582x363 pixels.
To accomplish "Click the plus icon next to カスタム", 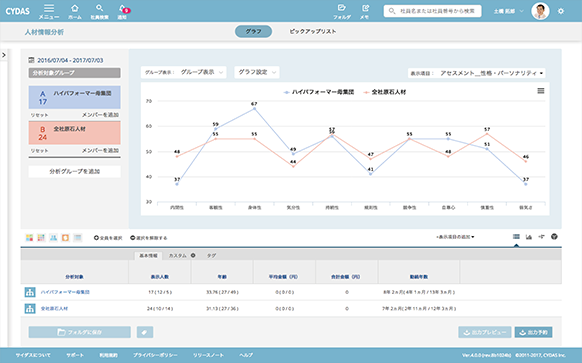I will (x=193, y=255).
